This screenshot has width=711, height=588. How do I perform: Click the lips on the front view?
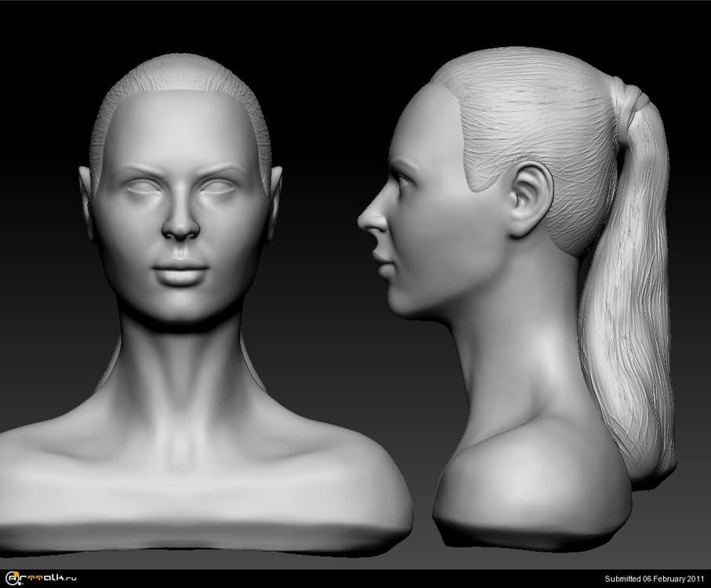point(180,271)
